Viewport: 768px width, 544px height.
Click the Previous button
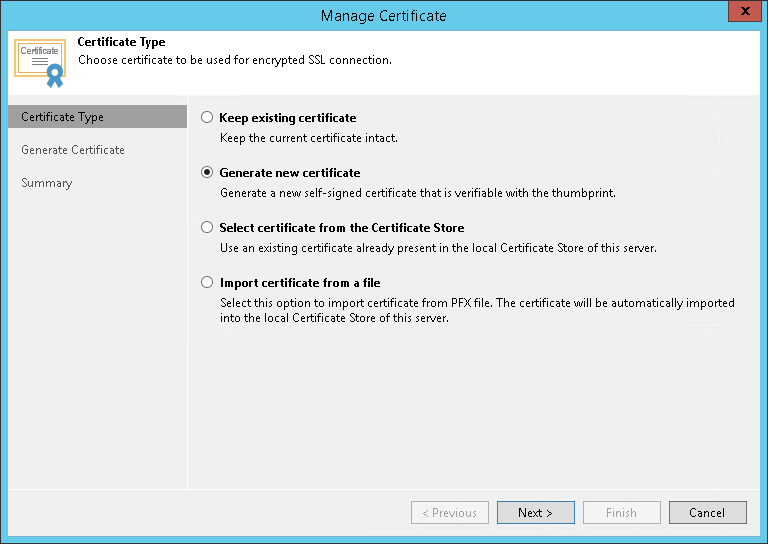click(x=449, y=513)
